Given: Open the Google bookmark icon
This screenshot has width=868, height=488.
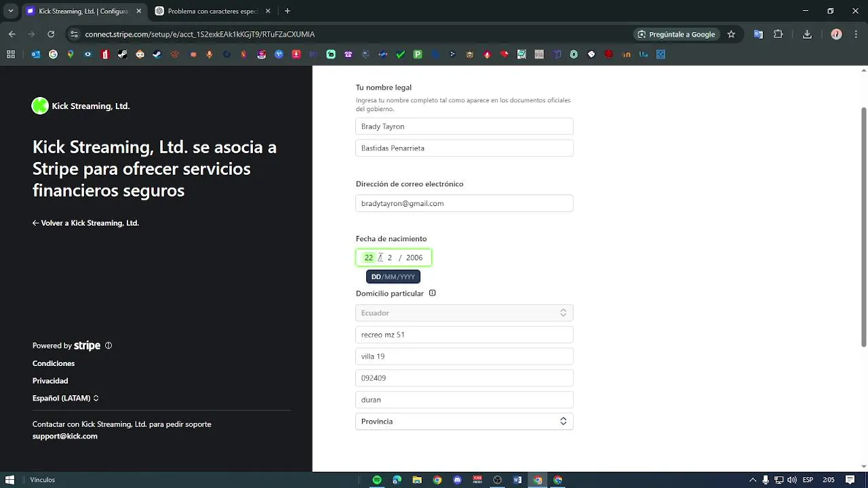Looking at the screenshot, I should coord(54,54).
